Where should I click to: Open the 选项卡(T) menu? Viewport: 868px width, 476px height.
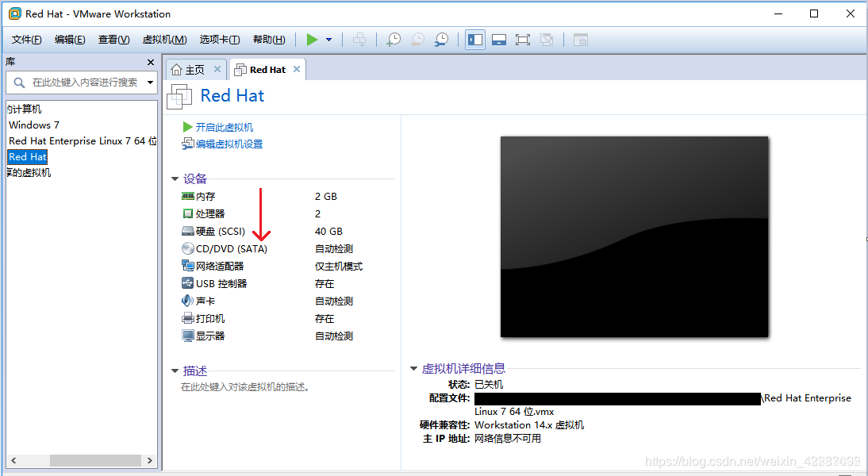[220, 40]
